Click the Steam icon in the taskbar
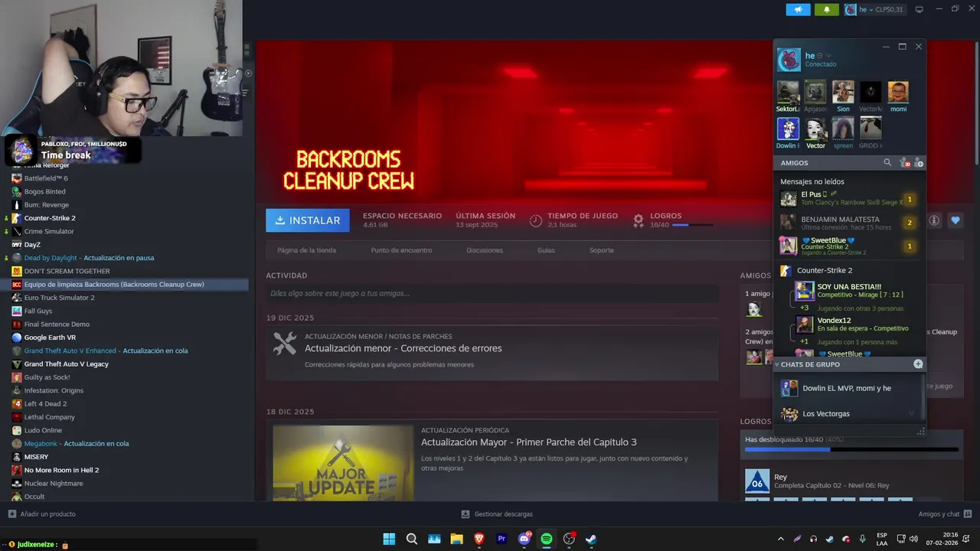The image size is (980, 551). pos(591,539)
